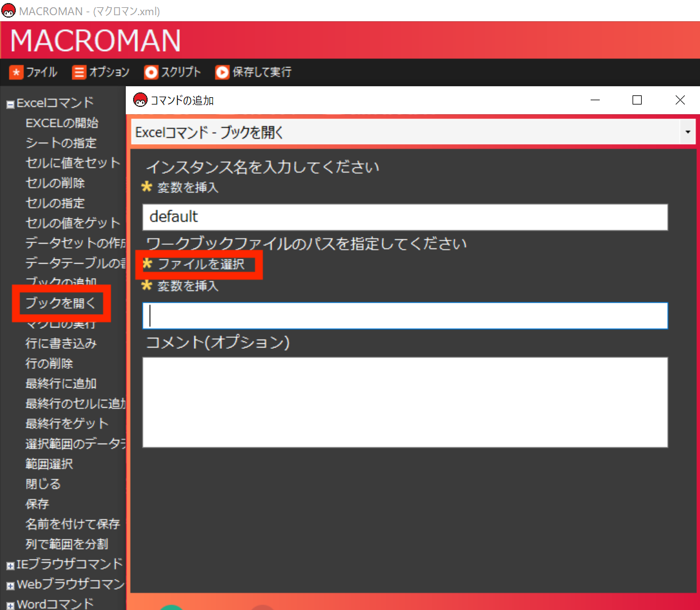Image resolution: width=700 pixels, height=610 pixels.
Task: Click the workbook file path input field
Action: point(405,316)
